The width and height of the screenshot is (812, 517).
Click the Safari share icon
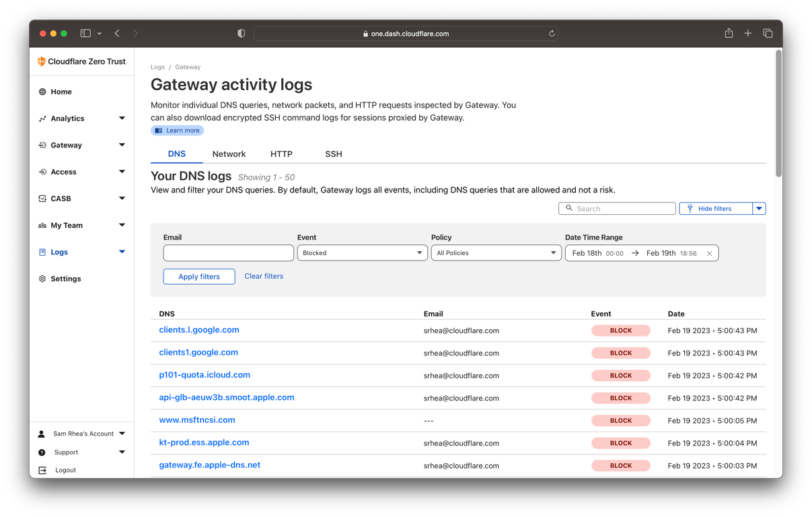729,33
